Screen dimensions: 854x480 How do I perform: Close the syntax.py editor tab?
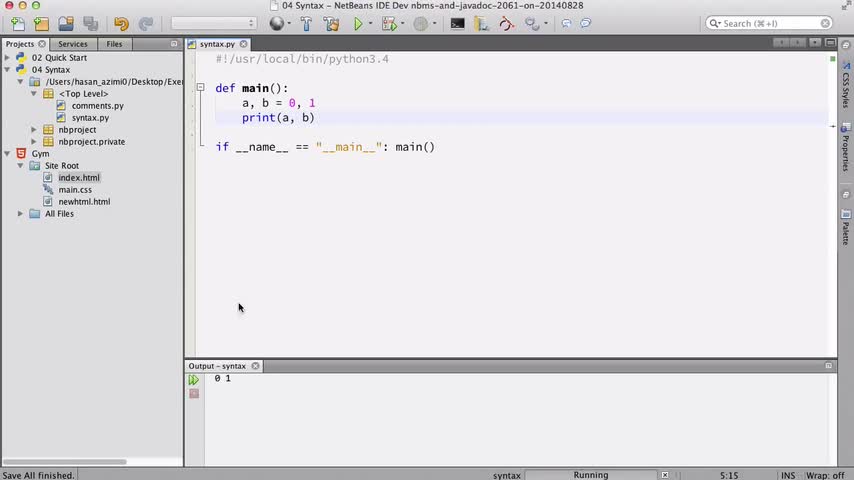click(243, 44)
